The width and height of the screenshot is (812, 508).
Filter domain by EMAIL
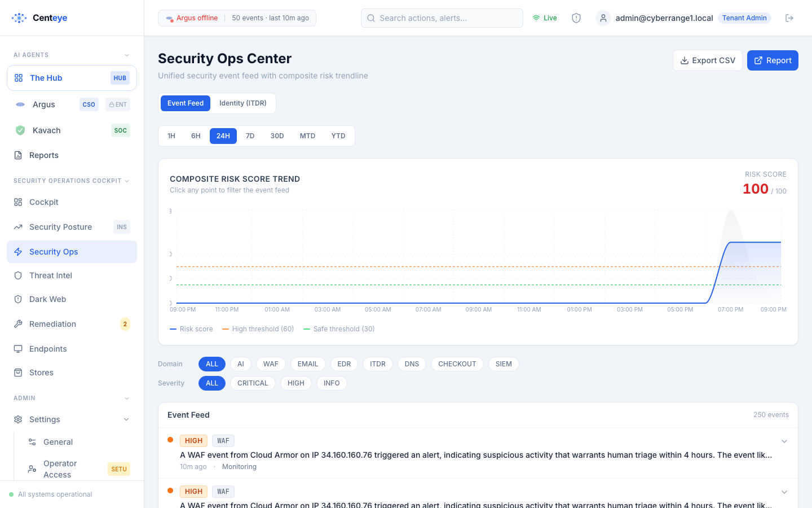pos(308,364)
